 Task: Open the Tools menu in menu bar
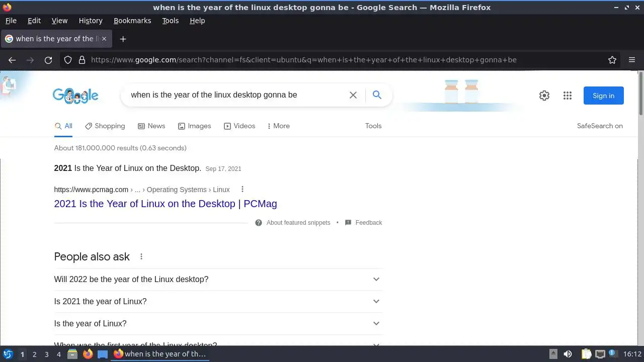(x=170, y=21)
